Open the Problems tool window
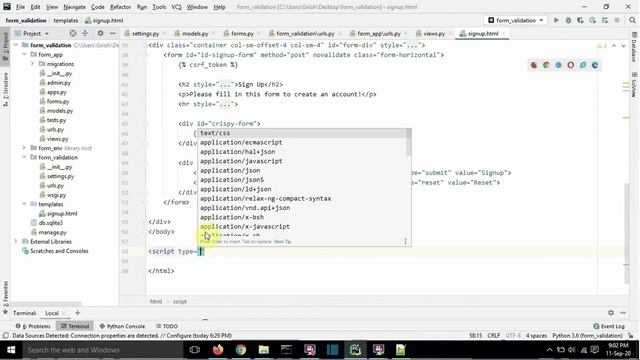 [33, 326]
